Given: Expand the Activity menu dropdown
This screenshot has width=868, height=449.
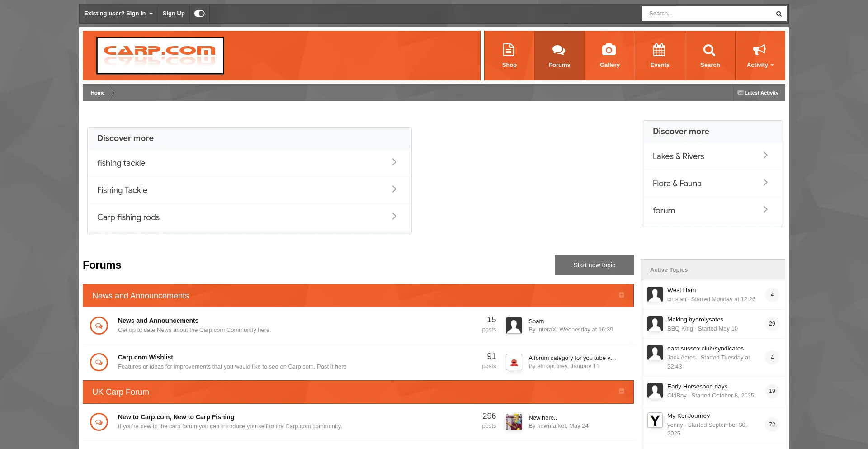Looking at the screenshot, I should 772,65.
